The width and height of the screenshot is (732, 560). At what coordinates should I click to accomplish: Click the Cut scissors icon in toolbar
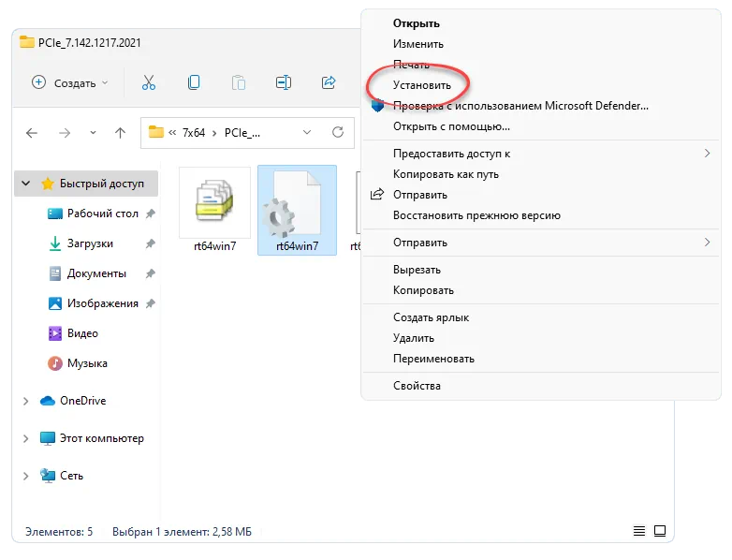pos(149,82)
